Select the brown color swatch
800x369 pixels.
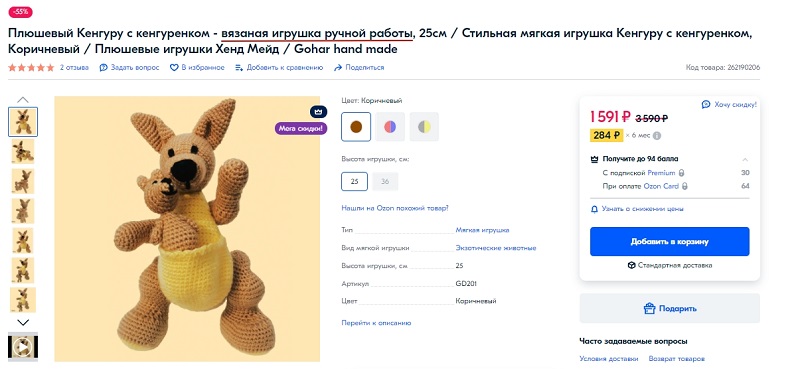tap(356, 127)
